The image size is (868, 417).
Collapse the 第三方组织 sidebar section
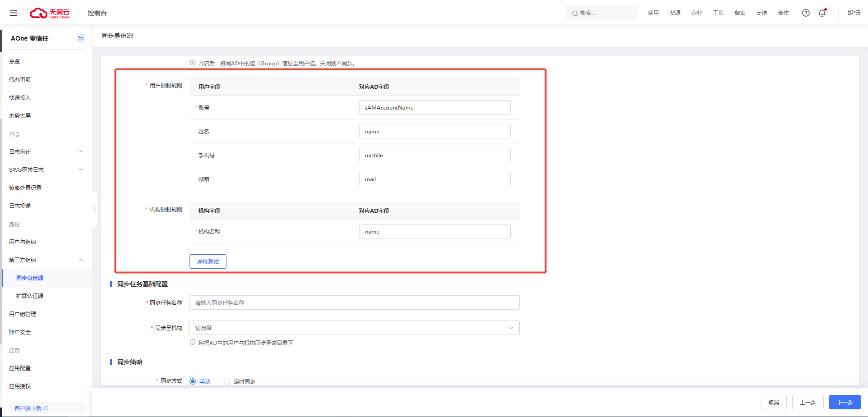(81, 260)
